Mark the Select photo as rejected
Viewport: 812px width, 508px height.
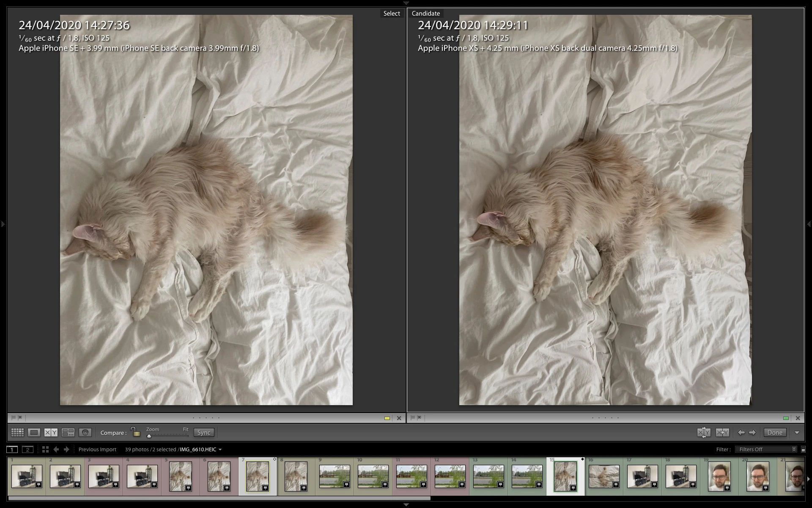point(20,417)
